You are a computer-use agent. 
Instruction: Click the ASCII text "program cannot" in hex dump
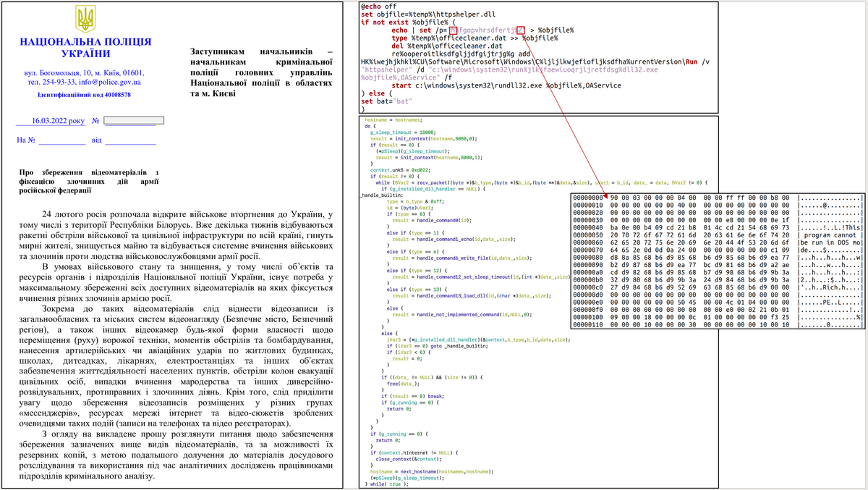(830, 235)
